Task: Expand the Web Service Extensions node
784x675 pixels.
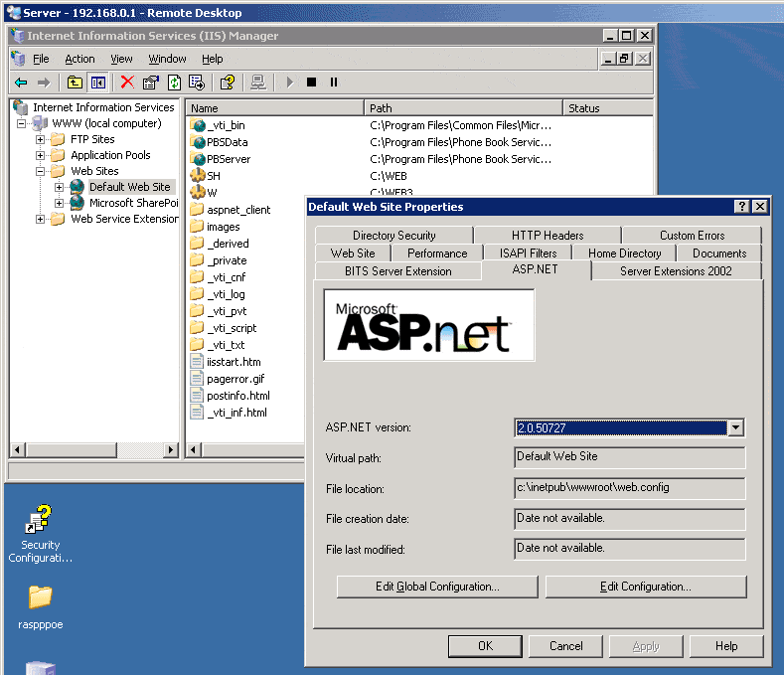Action: 40,219
